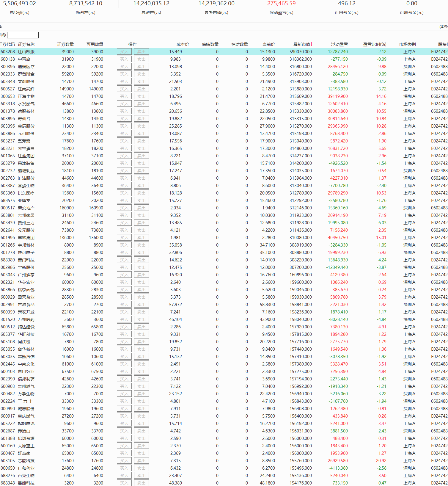Viewport: 448px width, 486px height.
Task: Sort by 浮动盈亏 column header
Action: (339, 44)
